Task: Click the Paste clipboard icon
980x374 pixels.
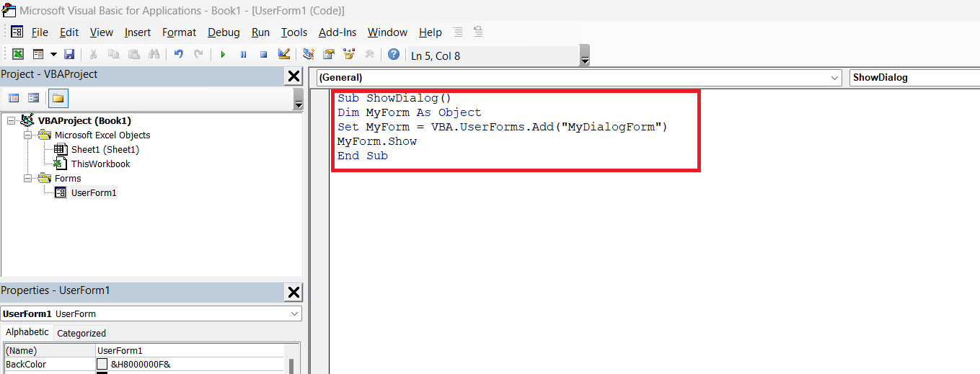Action: pos(133,54)
